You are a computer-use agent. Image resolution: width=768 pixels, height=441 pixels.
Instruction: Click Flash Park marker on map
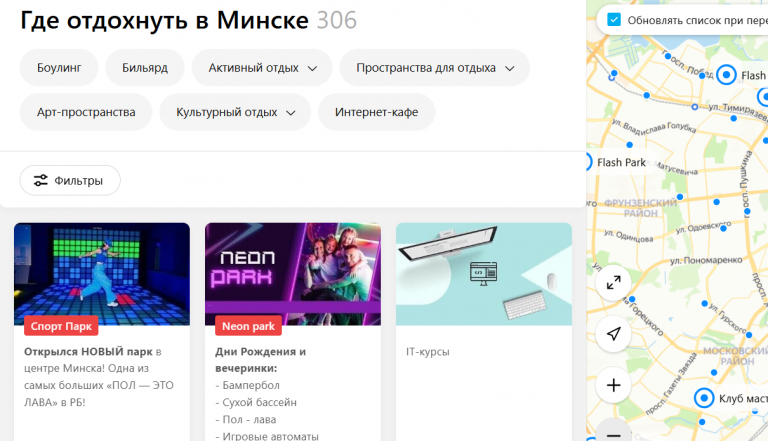pyautogui.click(x=589, y=162)
